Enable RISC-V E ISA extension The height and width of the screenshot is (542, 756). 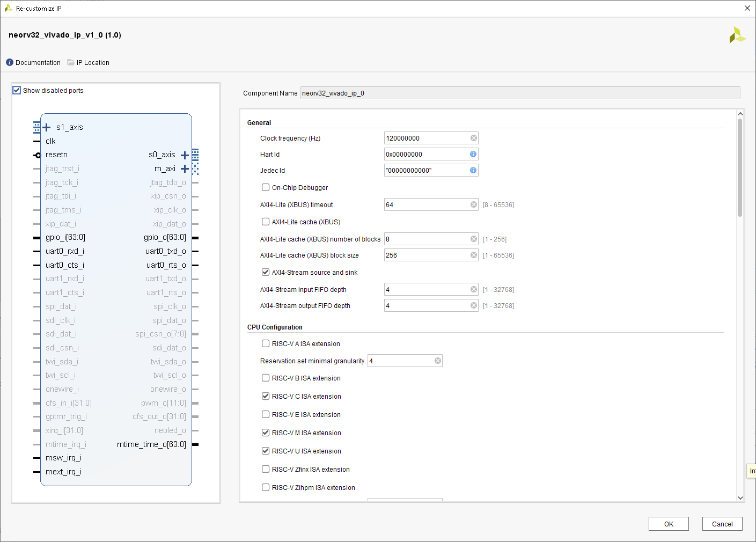[266, 414]
